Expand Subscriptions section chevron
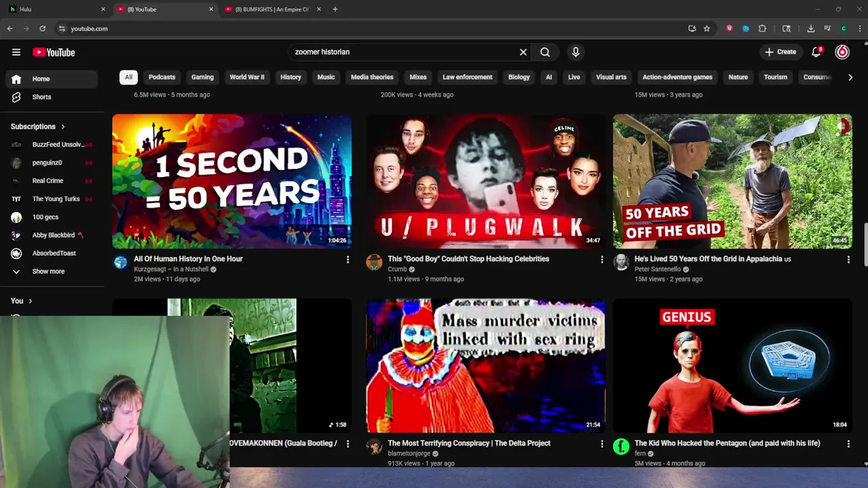Image resolution: width=868 pixels, height=488 pixels. tap(63, 127)
